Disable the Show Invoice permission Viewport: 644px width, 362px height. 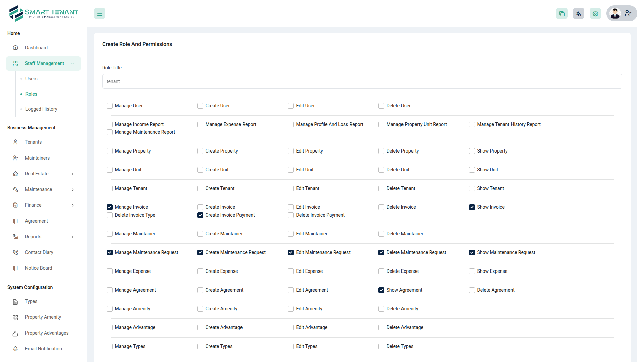click(472, 207)
